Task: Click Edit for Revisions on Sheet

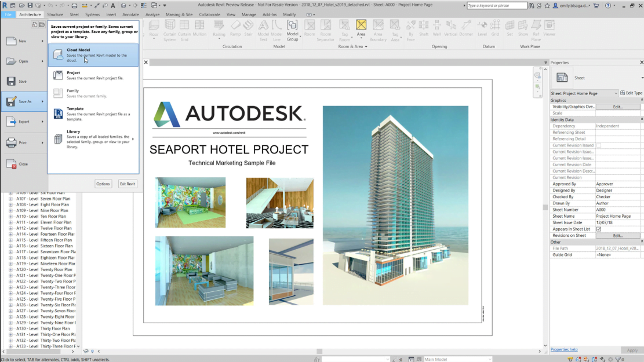Action: pos(618,236)
